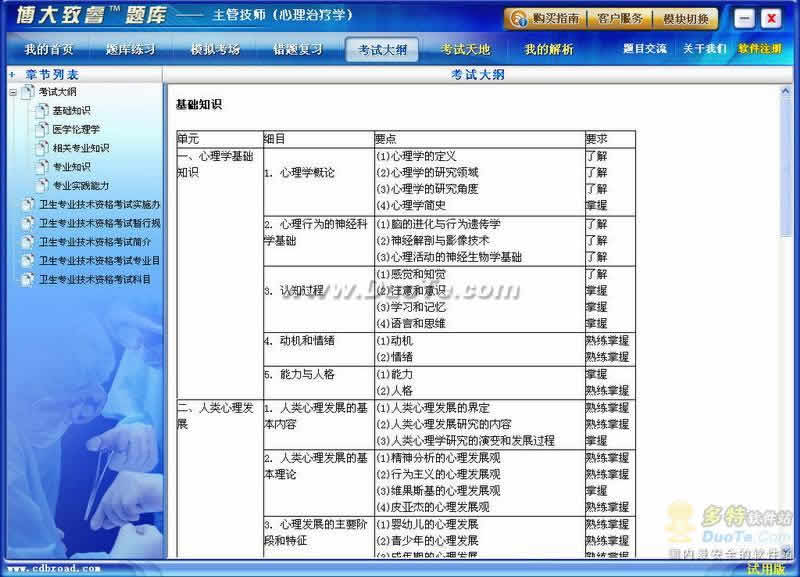This screenshot has width=800, height=577.
Task: Click the cell 4. 动机和情绪
Action: 319,349
